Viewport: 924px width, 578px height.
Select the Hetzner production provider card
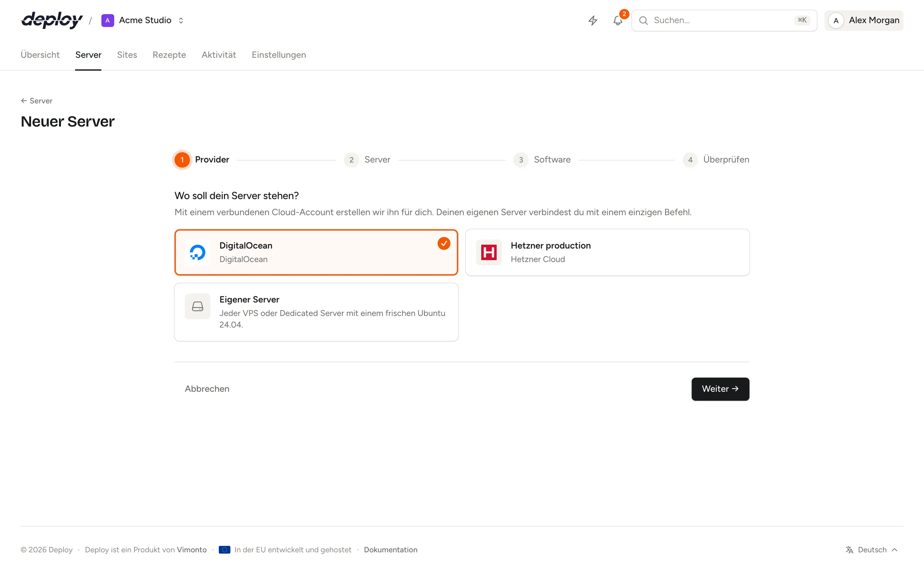click(607, 252)
